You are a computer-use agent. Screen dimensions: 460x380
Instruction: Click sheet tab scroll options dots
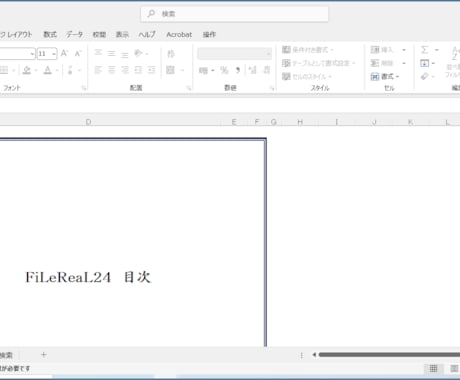(302, 356)
